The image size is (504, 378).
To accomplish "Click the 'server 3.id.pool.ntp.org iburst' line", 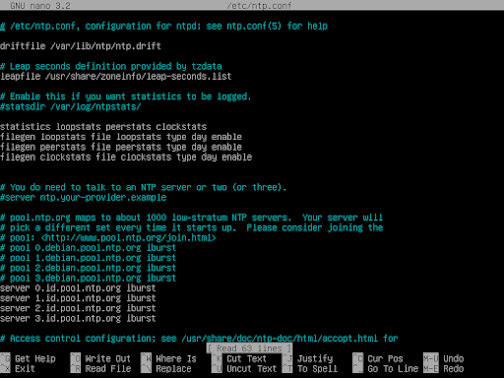I will pyautogui.click(x=78, y=318).
